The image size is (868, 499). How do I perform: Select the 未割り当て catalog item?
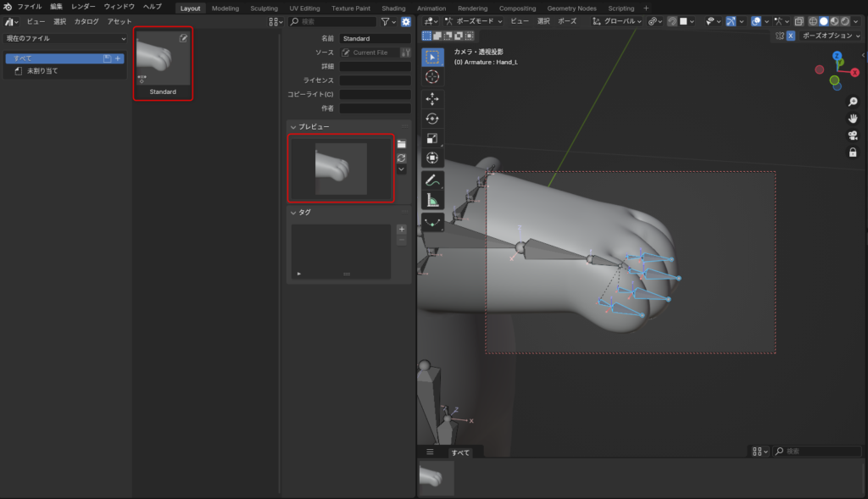[42, 71]
